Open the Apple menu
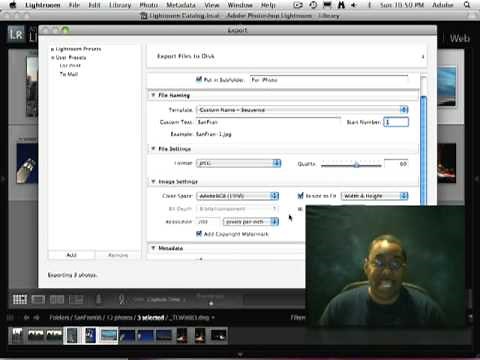This screenshot has height=360, width=480. 13,5
